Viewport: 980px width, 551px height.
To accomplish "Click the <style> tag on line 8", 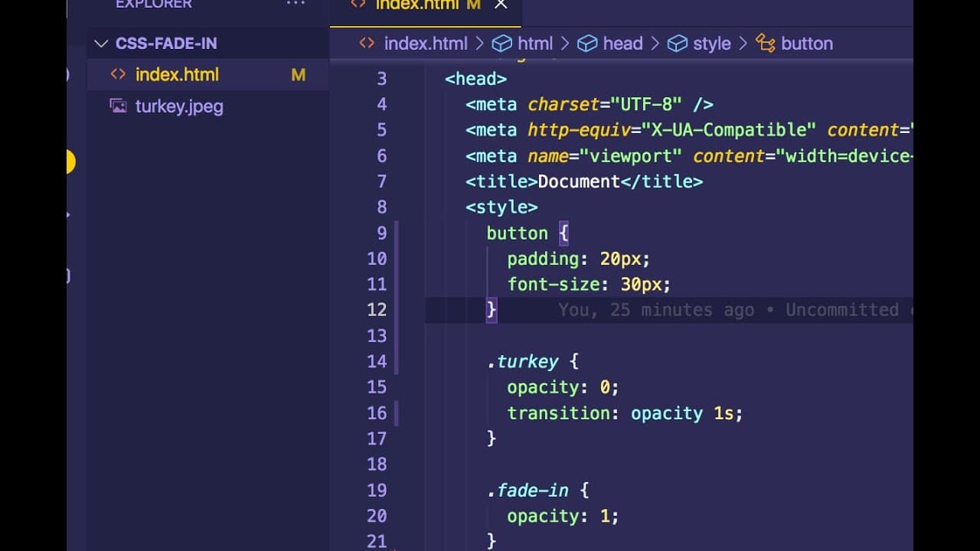I will (501, 207).
